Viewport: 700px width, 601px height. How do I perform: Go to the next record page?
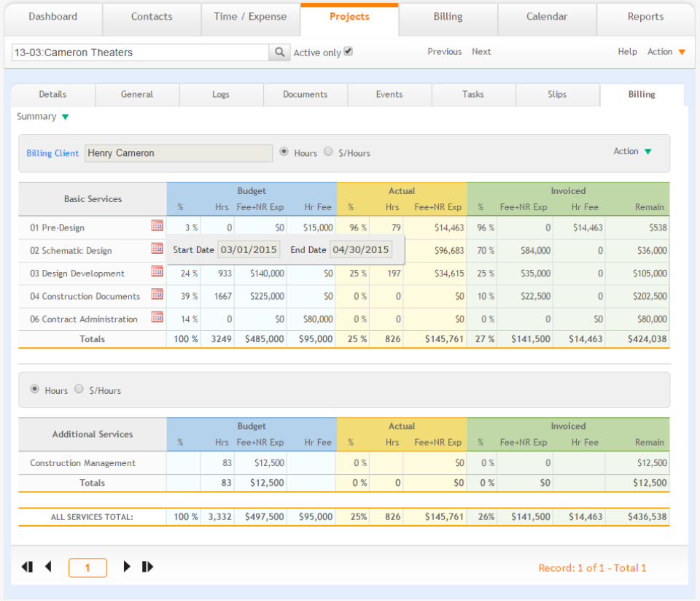(127, 567)
